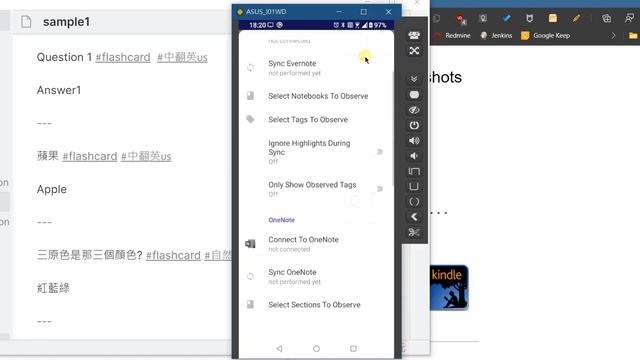The width and height of the screenshot is (640, 360).
Task: Click red extension icon with badge in browser
Action: click(x=461, y=18)
